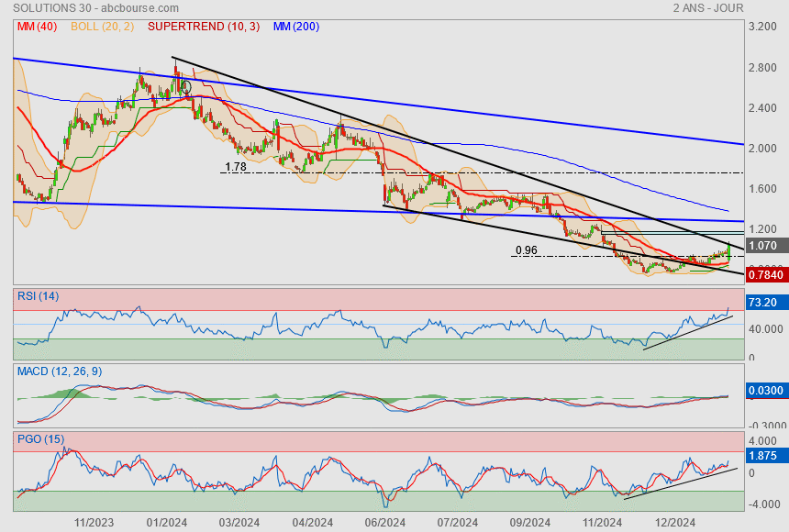The height and width of the screenshot is (532, 789).
Task: Click the red 0.7840 price tag
Action: pos(765,273)
